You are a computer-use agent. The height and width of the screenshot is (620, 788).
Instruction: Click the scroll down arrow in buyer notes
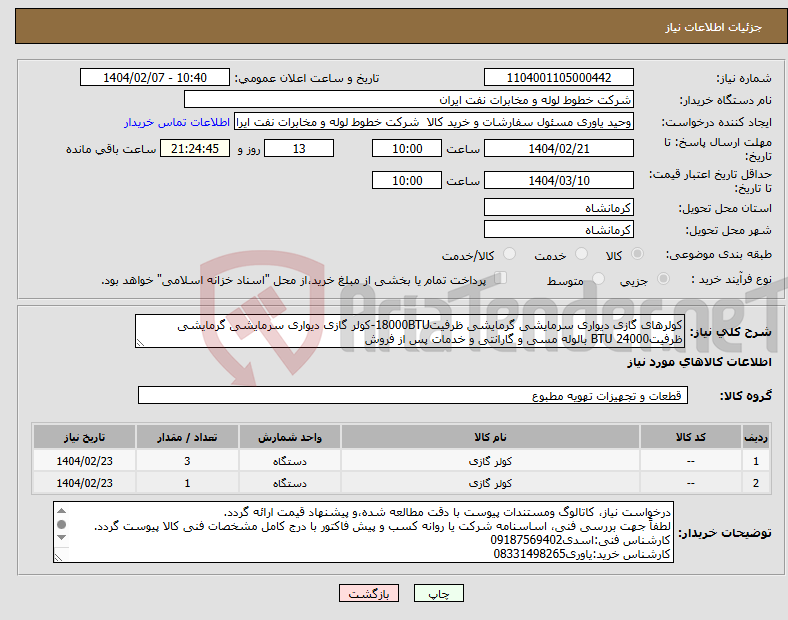[x=61, y=538]
